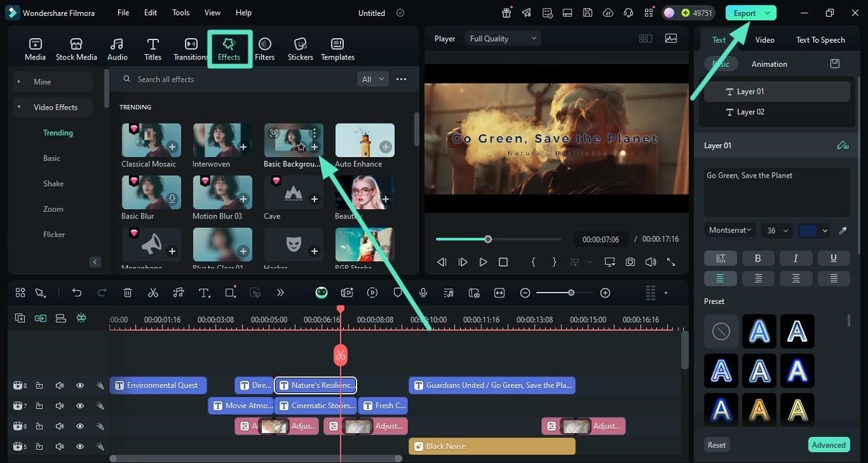Toggle visibility of track 7
The height and width of the screenshot is (463, 868).
coord(79,406)
